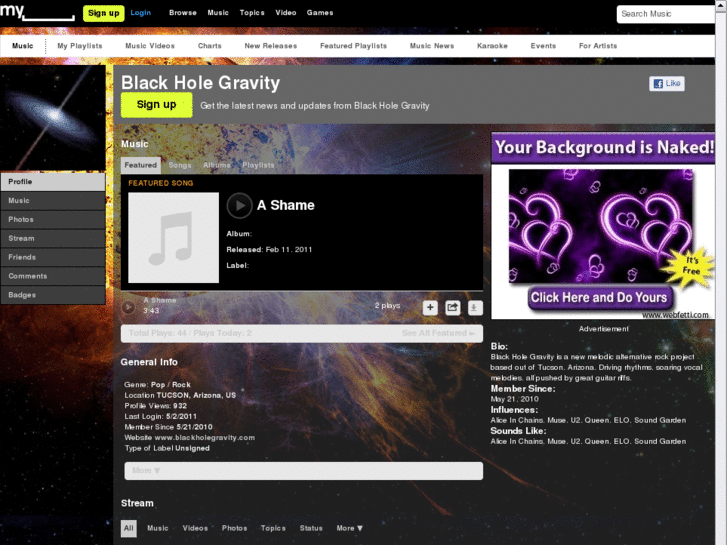Viewport: 727px width, 545px height.
Task: Go to My Playlists
Action: (x=80, y=46)
